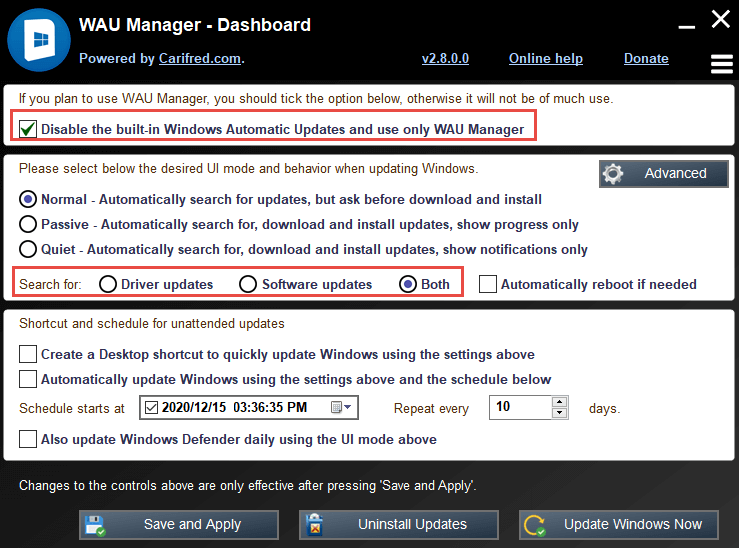Choose Quiet mode radio button
This screenshot has width=739, height=548.
pyautogui.click(x=28, y=249)
